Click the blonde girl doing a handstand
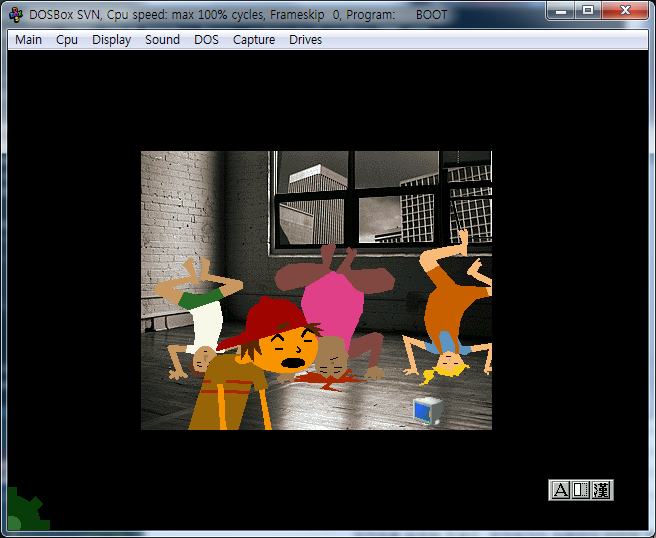 tap(450, 307)
